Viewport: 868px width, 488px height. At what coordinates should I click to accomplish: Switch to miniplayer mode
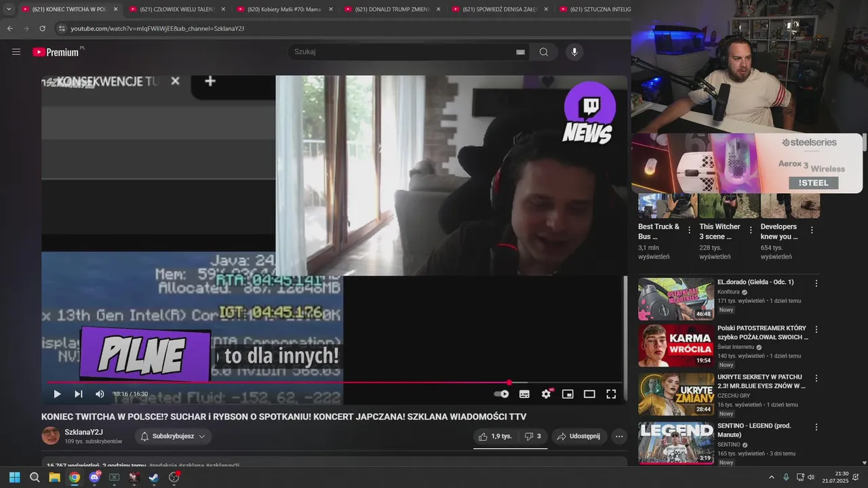[568, 394]
